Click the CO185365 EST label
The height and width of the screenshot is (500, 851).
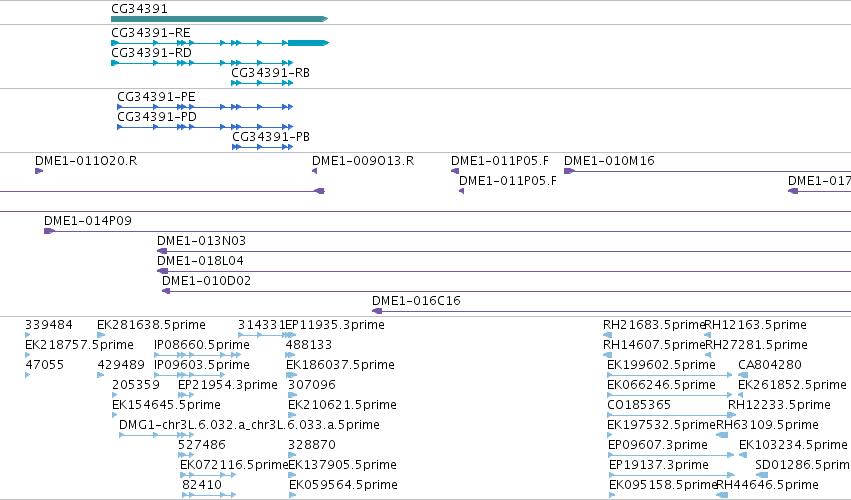[x=639, y=405]
